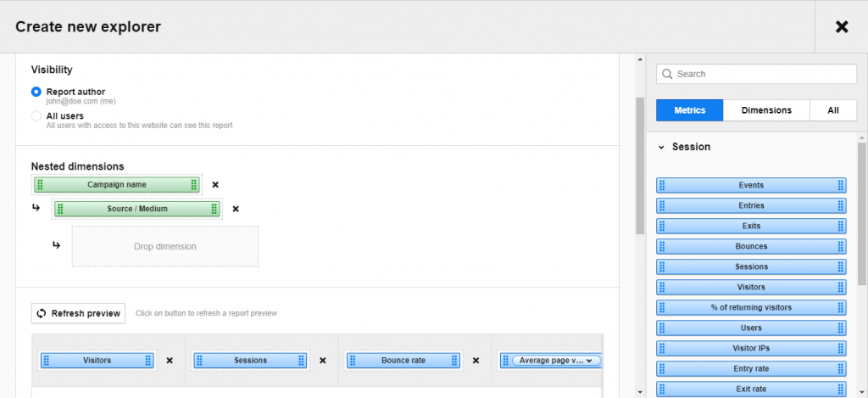
Task: Click the Drop dimension placeholder box
Action: pyautogui.click(x=164, y=247)
